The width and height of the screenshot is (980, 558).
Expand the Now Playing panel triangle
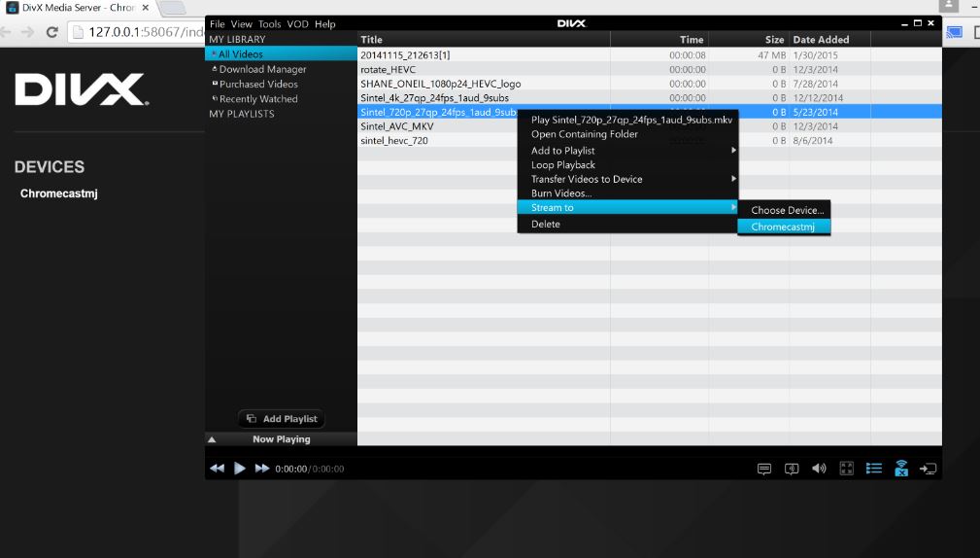212,439
